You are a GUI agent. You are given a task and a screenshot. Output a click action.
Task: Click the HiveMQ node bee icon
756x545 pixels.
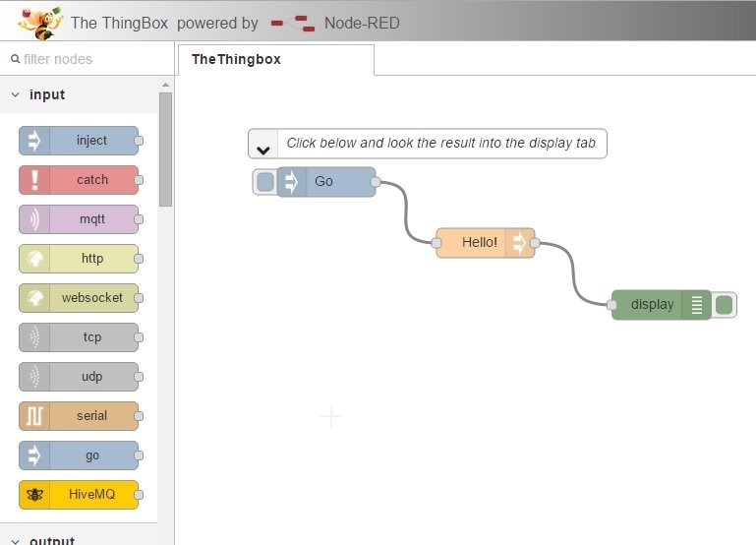pos(34,495)
